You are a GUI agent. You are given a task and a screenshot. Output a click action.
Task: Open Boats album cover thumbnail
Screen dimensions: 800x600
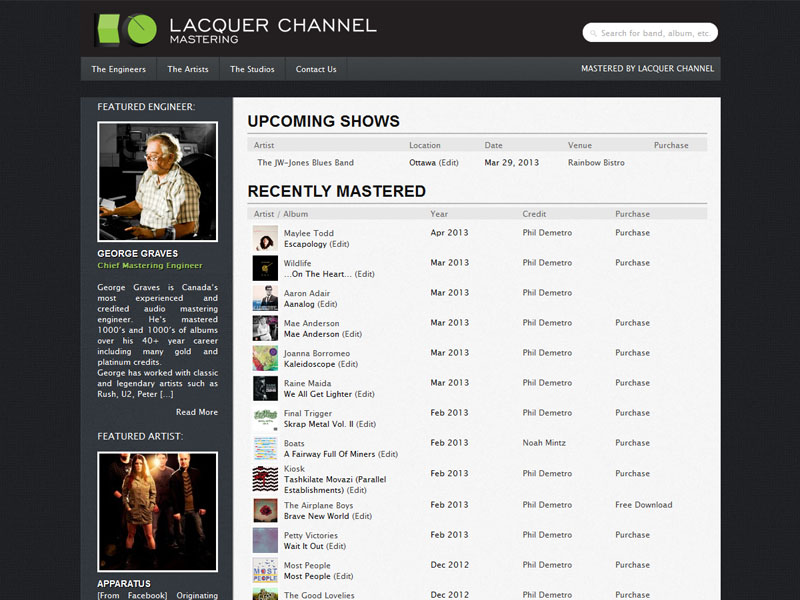pyautogui.click(x=265, y=448)
